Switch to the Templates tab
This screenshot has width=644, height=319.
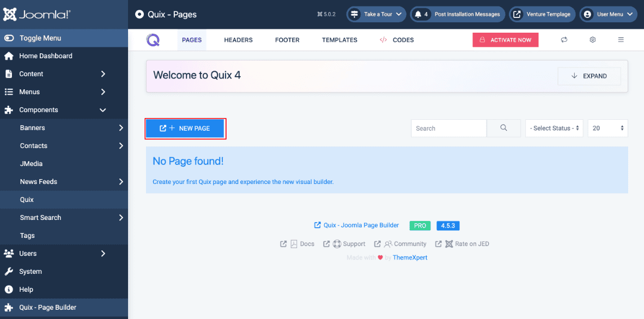coord(339,40)
